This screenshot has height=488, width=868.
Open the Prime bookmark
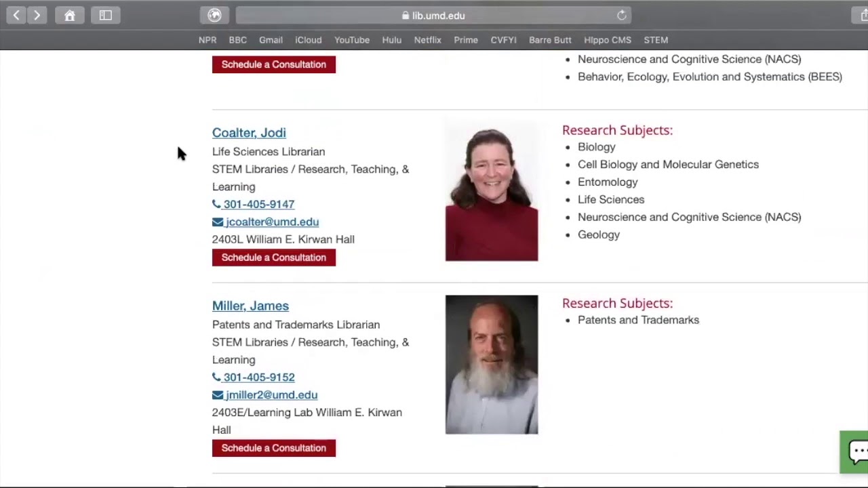[466, 40]
